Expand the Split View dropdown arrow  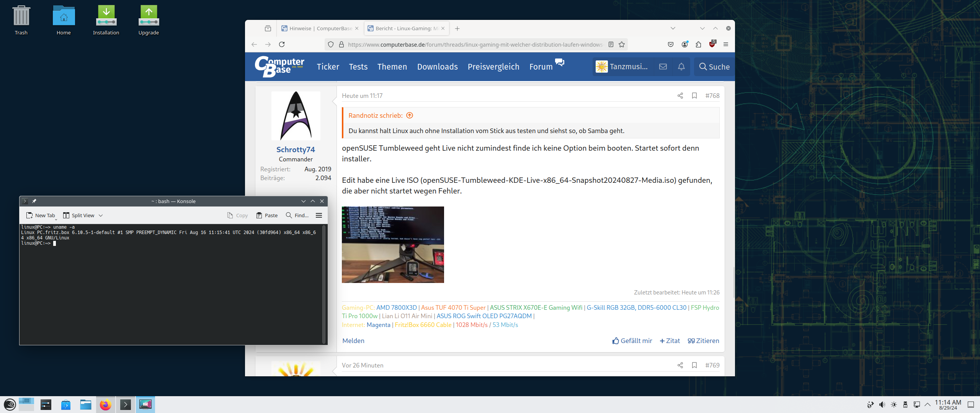tap(101, 215)
